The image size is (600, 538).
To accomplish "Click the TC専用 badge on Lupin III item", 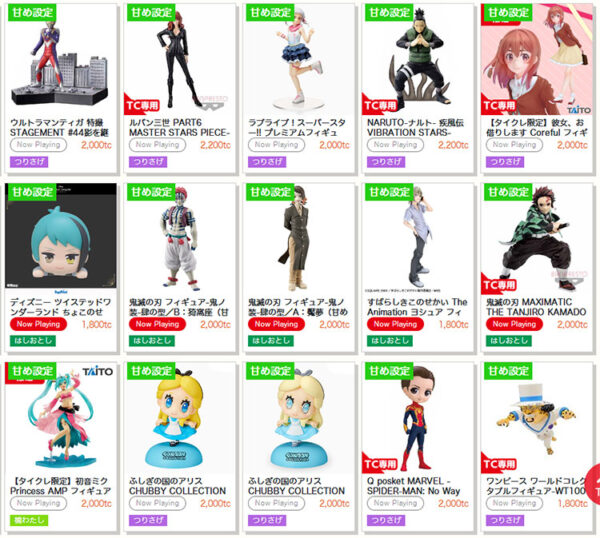I will [x=142, y=105].
